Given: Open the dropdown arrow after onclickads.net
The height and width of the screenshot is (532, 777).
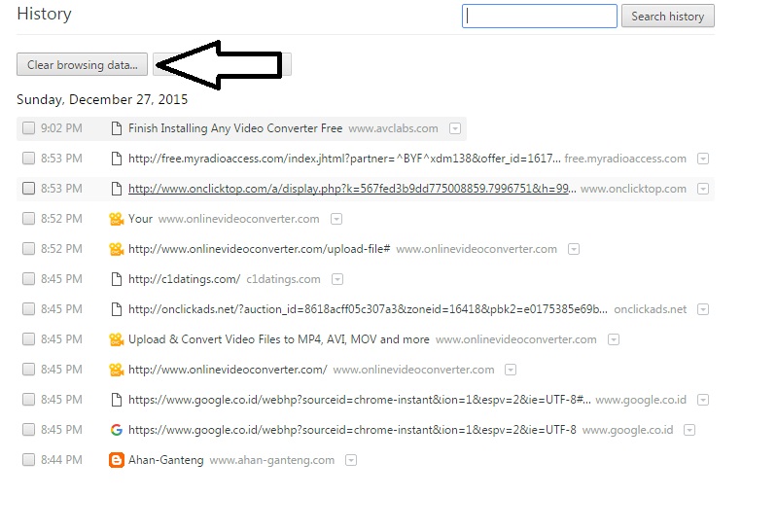Looking at the screenshot, I should [x=703, y=310].
